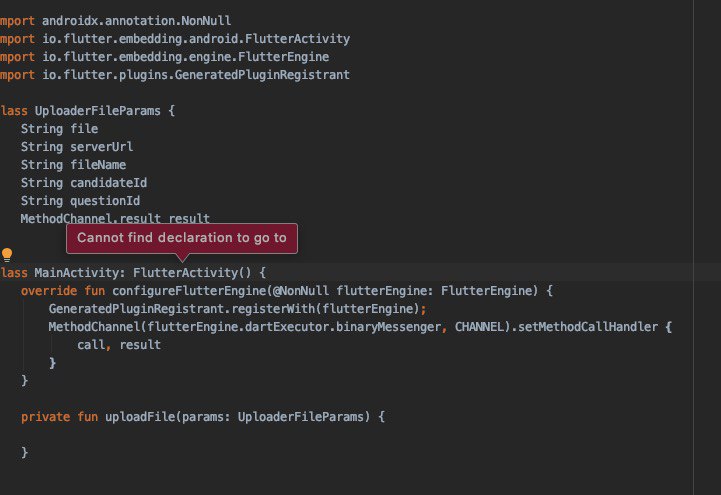Click the CHANNEL constant reference
Screen dimensions: 721x495
click(480, 327)
